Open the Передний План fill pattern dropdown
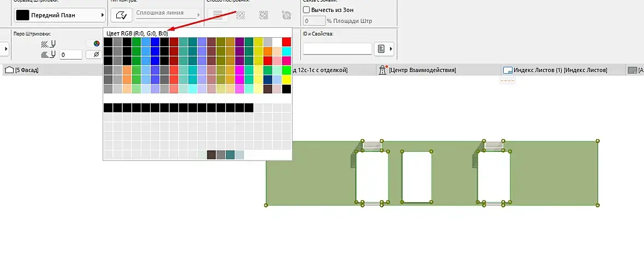The image size is (644, 260). [x=60, y=15]
